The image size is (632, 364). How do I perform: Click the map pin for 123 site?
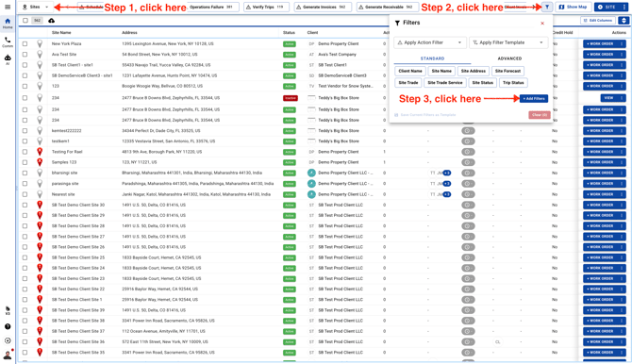point(40,86)
